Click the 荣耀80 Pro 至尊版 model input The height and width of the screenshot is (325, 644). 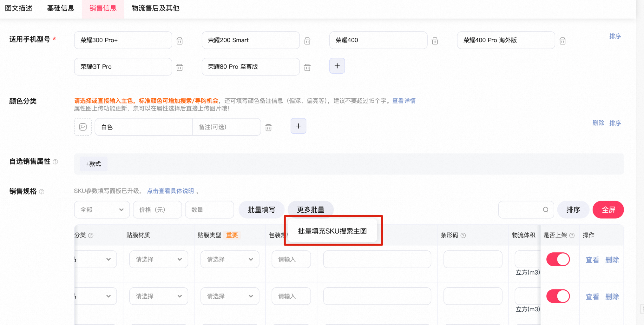tap(251, 67)
